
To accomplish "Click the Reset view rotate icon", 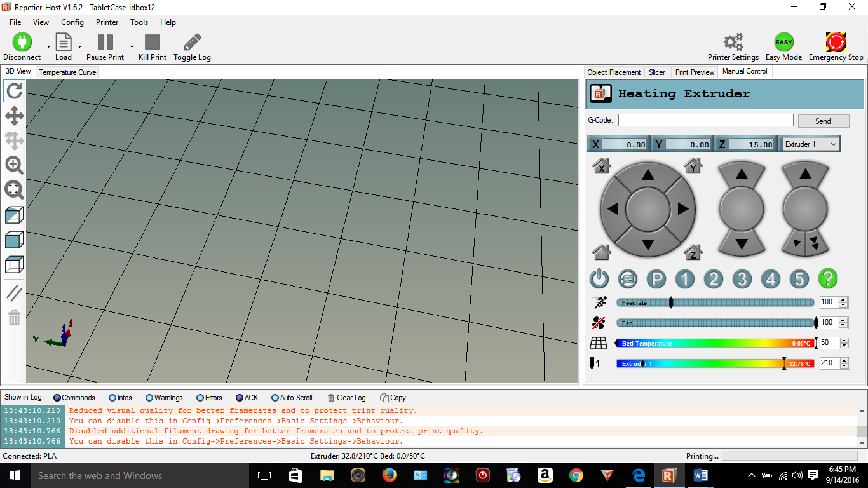I will click(14, 91).
